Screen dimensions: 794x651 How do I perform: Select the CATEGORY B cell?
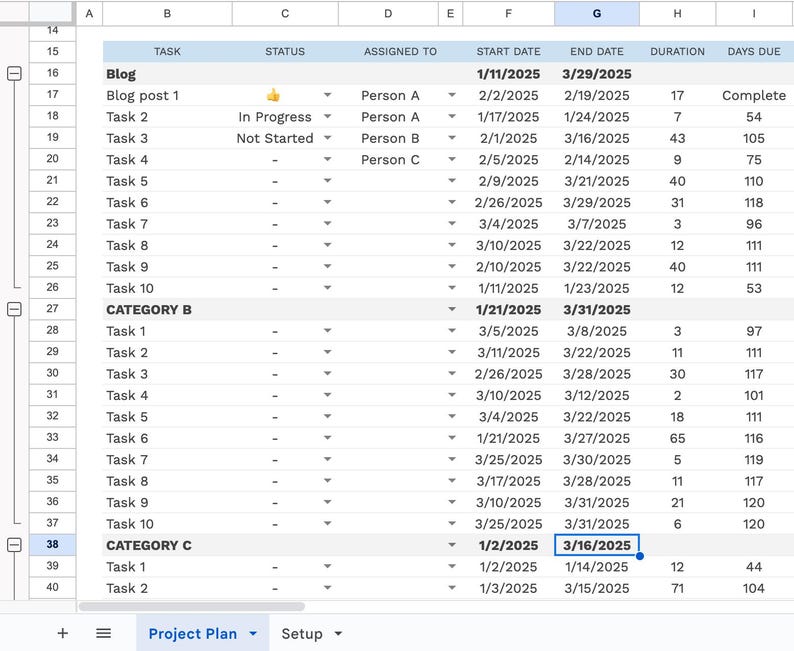[167, 309]
